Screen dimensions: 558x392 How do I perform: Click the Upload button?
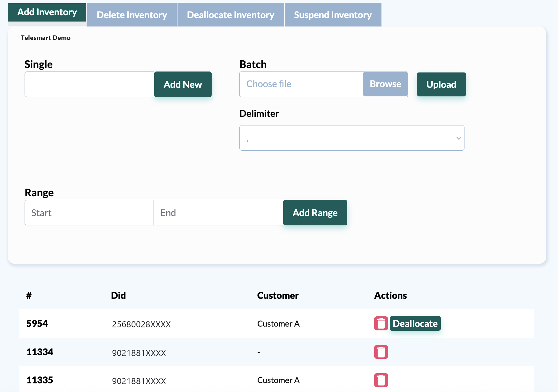click(441, 84)
